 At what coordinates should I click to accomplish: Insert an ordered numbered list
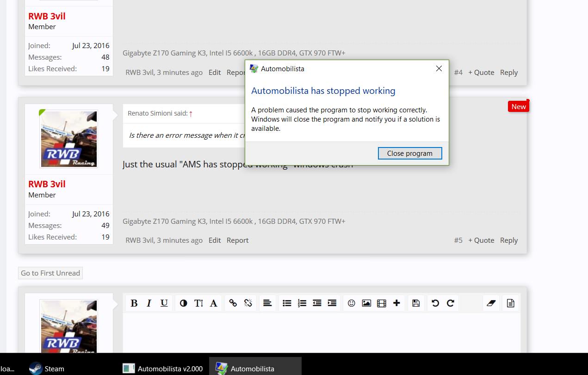302,303
